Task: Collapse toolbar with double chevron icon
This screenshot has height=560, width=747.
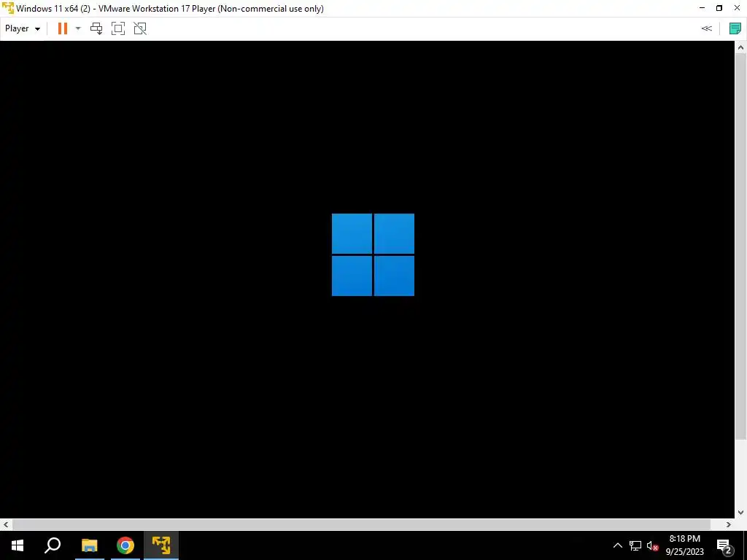Action: click(x=706, y=28)
